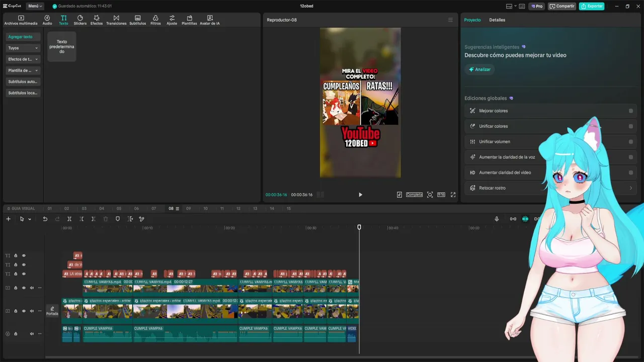
Task: Open the Transiciones panel
Action: [116, 20]
